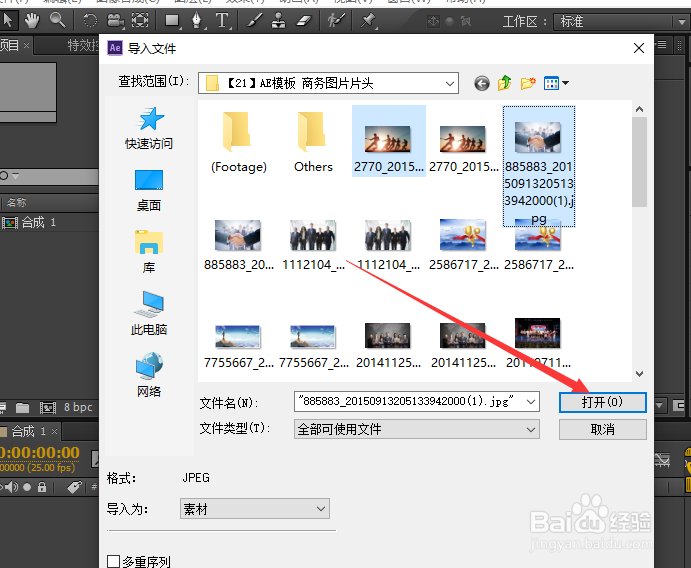Toggle the timeline solo dot column icon
Image resolution: width=691 pixels, height=568 pixels.
[27, 487]
